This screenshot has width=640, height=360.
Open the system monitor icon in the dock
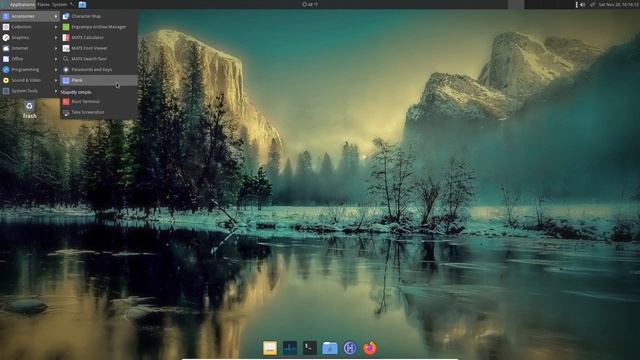[x=290, y=348]
